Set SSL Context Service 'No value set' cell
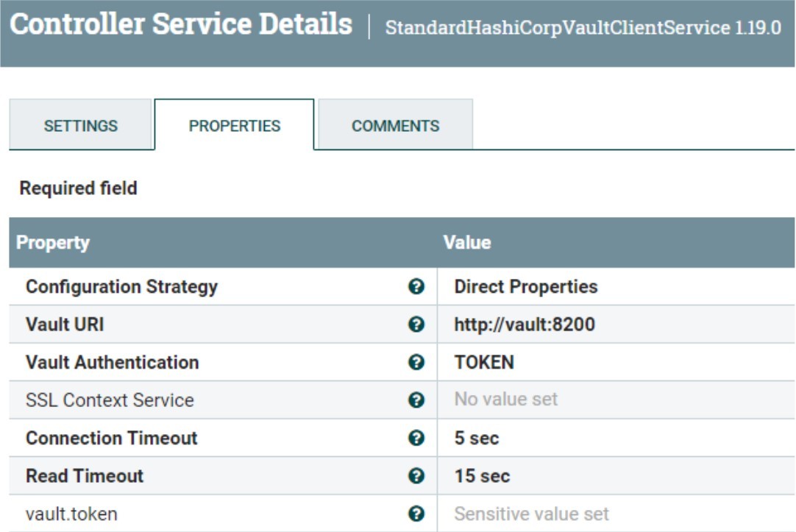This screenshot has height=532, width=796. point(616,400)
